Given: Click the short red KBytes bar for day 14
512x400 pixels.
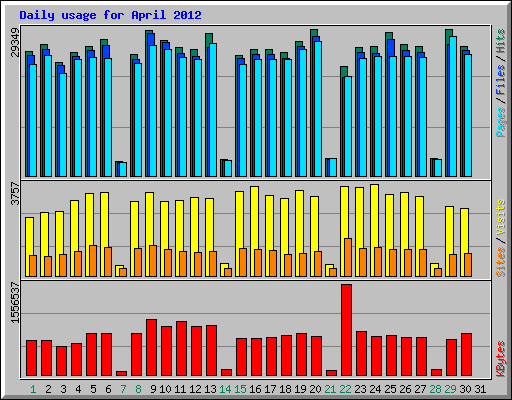Looking at the screenshot, I should (x=227, y=372).
